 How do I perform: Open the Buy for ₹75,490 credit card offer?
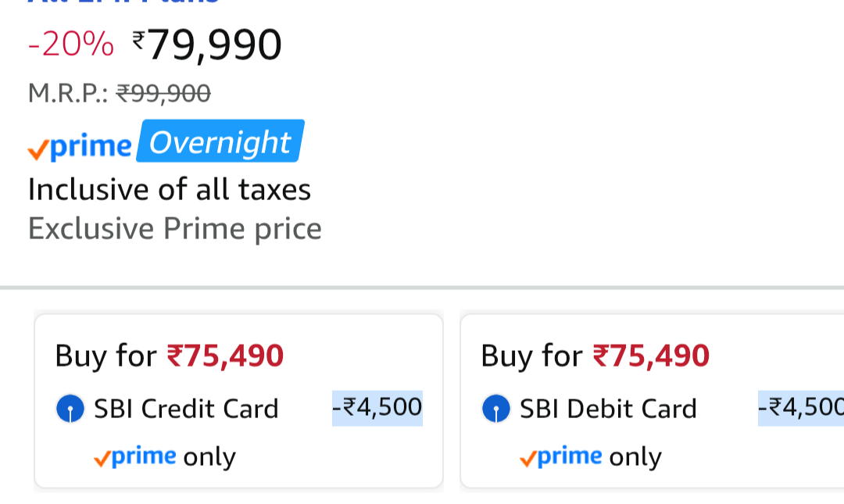coord(169,356)
